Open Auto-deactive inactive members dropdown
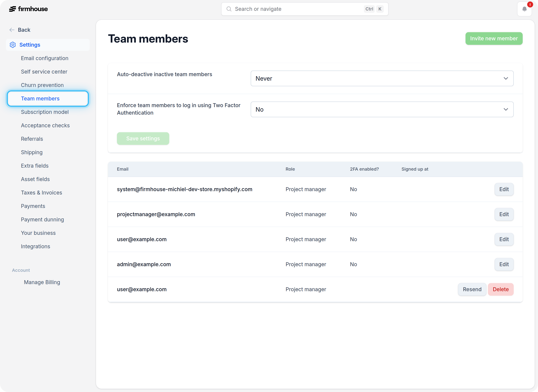 click(382, 79)
